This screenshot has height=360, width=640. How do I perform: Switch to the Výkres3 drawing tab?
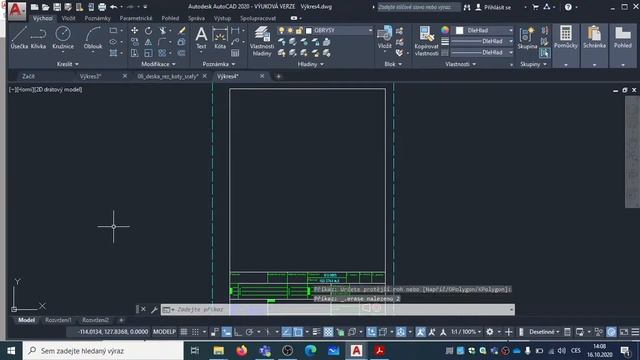tap(90, 76)
